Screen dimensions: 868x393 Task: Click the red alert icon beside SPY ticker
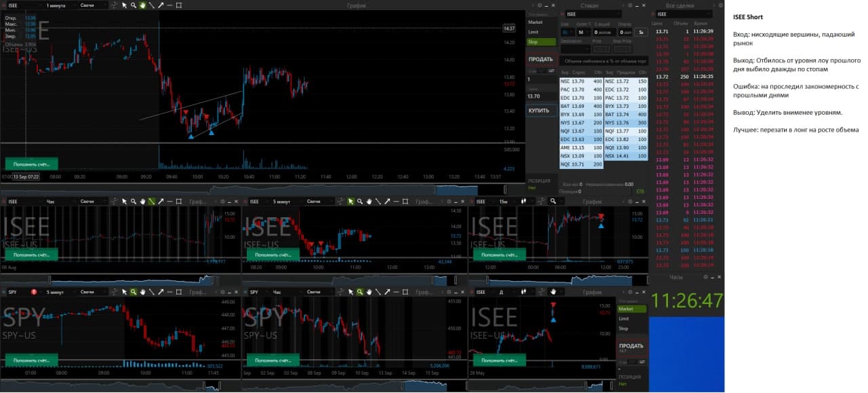[x=33, y=292]
